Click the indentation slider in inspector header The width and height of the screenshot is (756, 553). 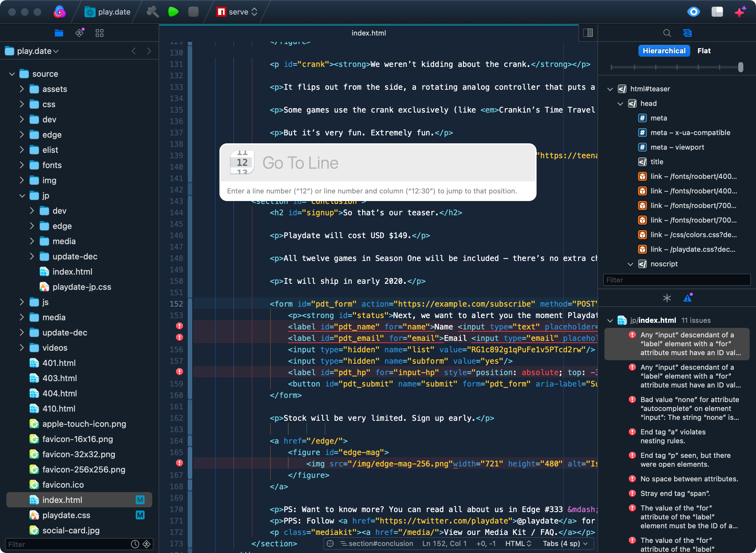click(740, 68)
